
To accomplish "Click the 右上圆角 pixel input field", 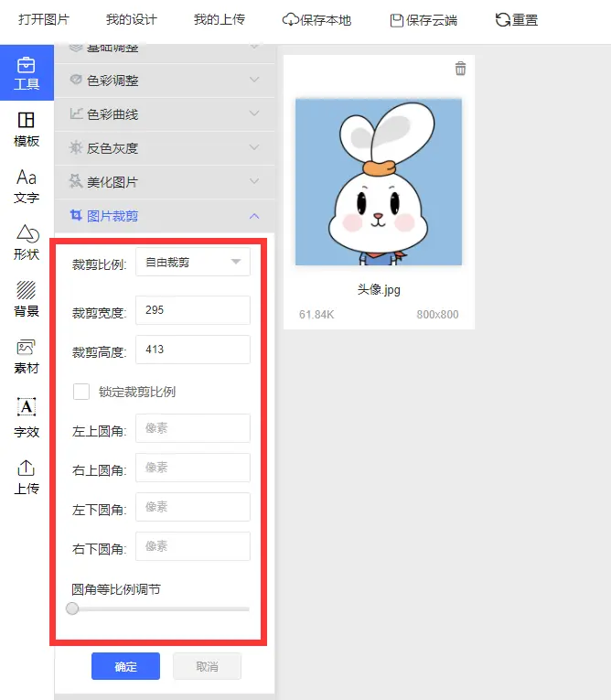I will tap(193, 468).
